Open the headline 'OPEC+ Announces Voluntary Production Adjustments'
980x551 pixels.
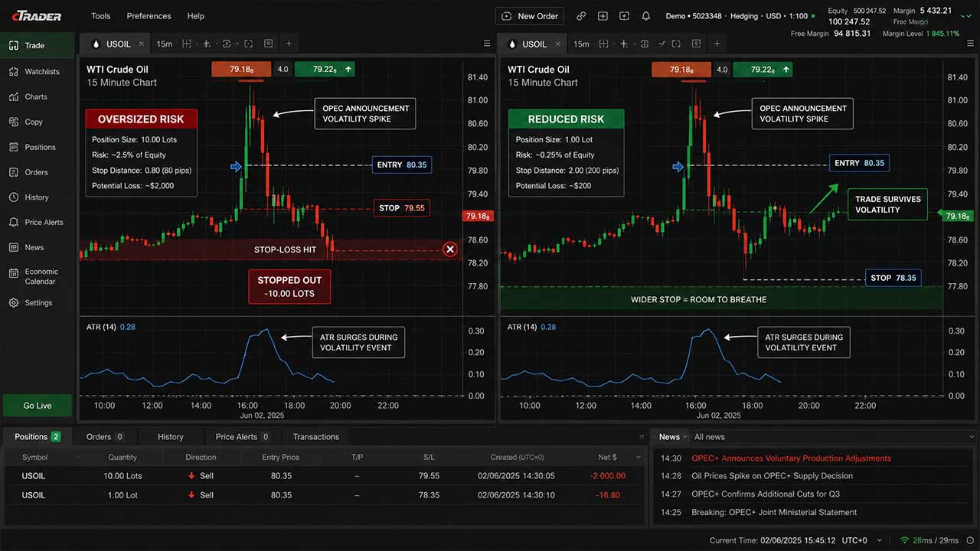[791, 458]
